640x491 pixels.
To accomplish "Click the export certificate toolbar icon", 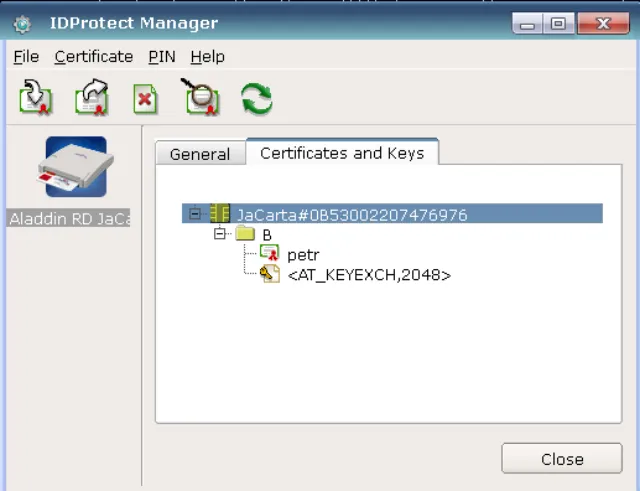I will click(x=92, y=97).
